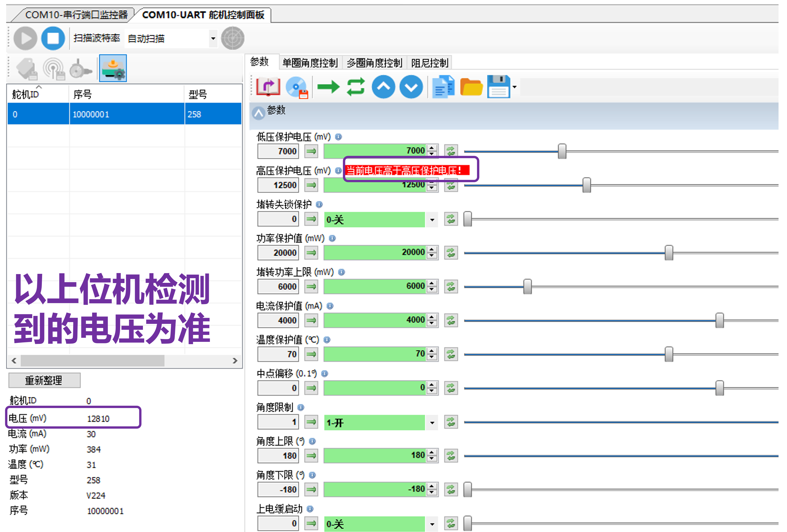Select the servo control panel icon

113,68
